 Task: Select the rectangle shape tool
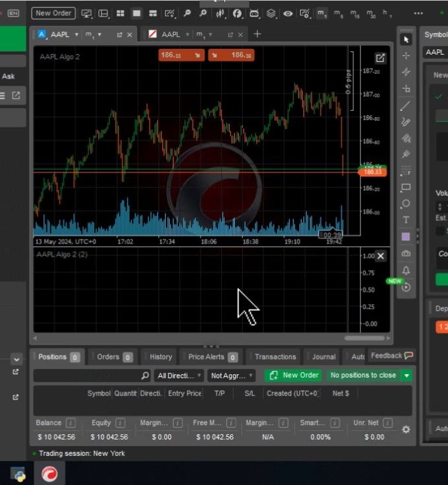pos(406,187)
